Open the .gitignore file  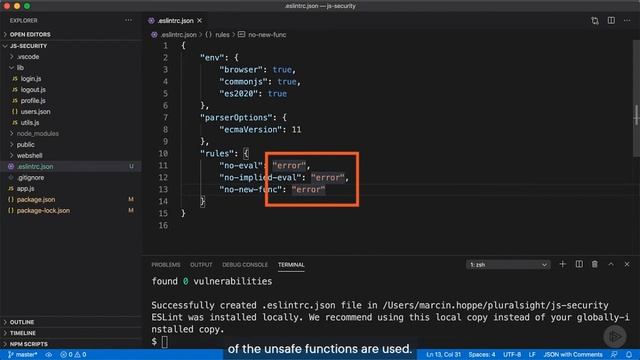(x=31, y=178)
